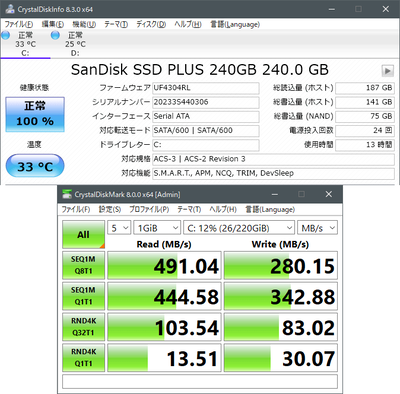
Task: Run the SEQ1M Q1T1 test
Action: 83,296
